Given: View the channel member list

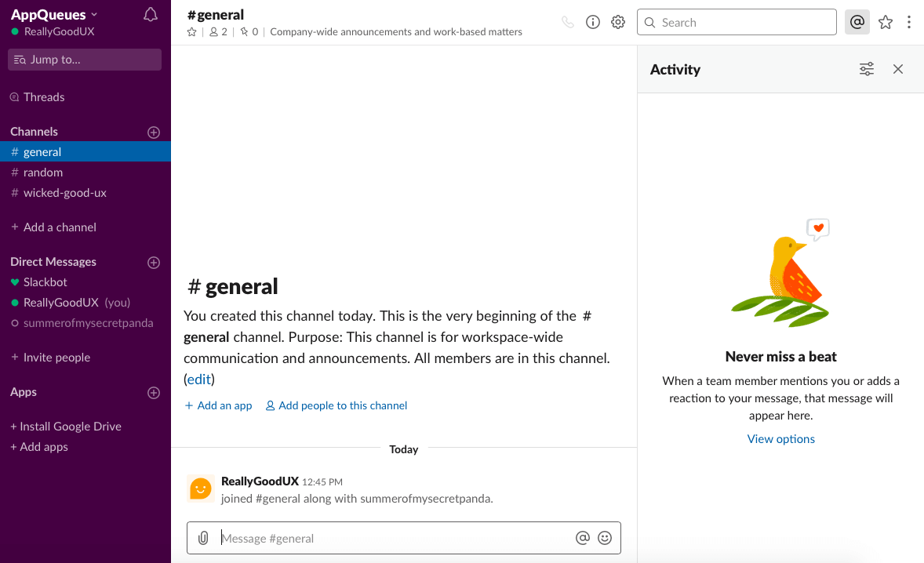Looking at the screenshot, I should [217, 31].
